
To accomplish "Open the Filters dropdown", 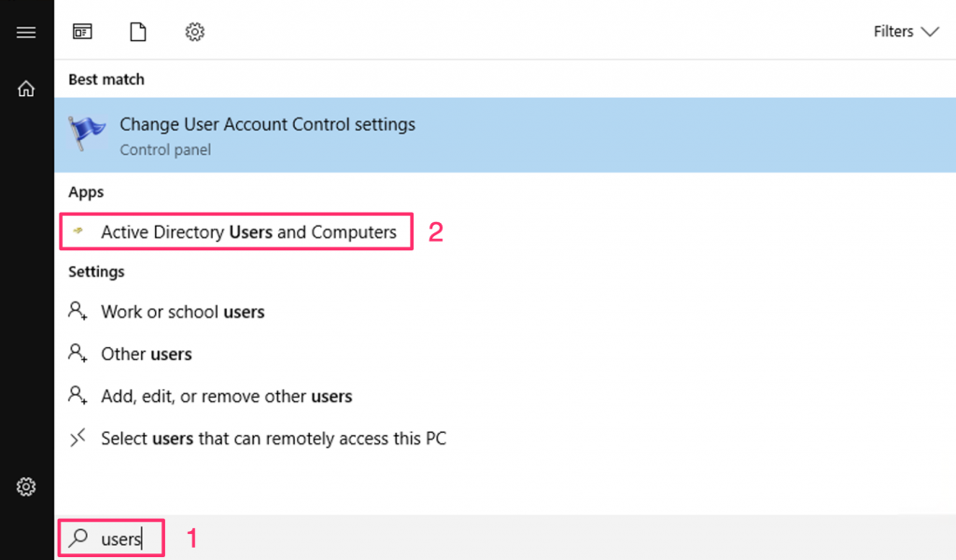I will pos(905,32).
